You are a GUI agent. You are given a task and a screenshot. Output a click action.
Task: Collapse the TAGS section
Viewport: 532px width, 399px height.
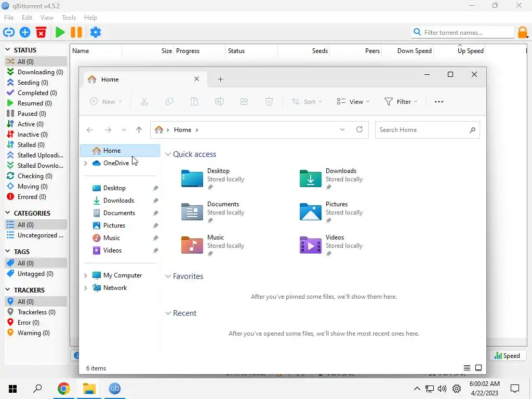click(8, 251)
